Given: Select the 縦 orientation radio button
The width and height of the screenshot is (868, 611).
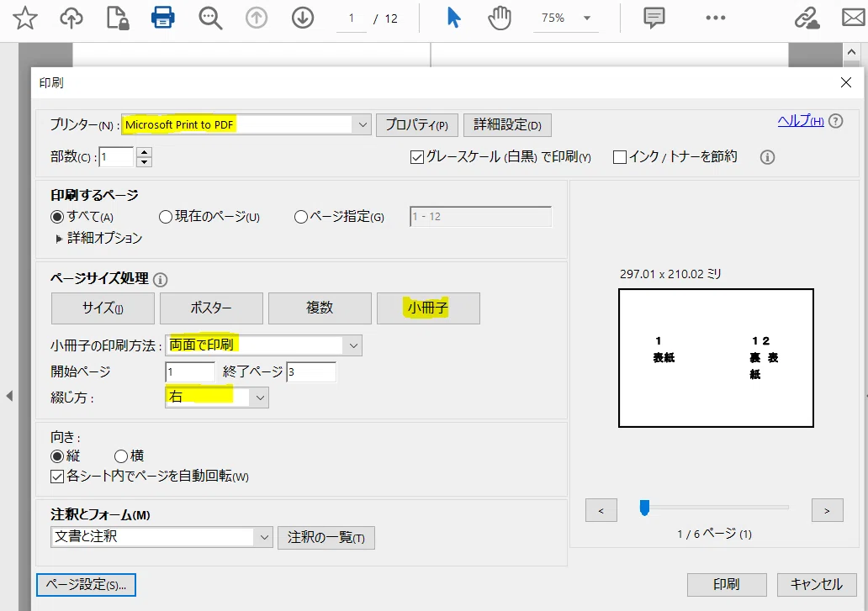Looking at the screenshot, I should point(56,456).
